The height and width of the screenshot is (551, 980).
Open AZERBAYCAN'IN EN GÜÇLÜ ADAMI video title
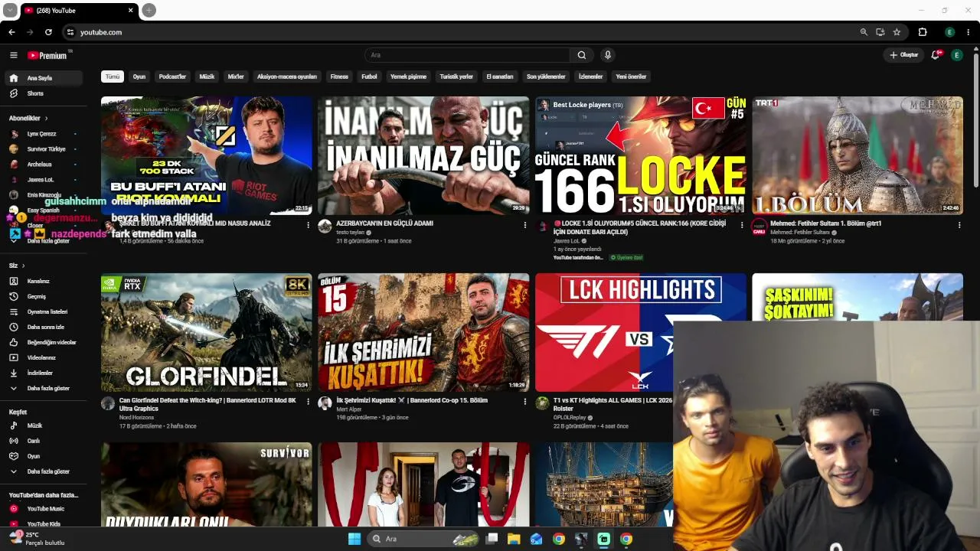point(384,223)
